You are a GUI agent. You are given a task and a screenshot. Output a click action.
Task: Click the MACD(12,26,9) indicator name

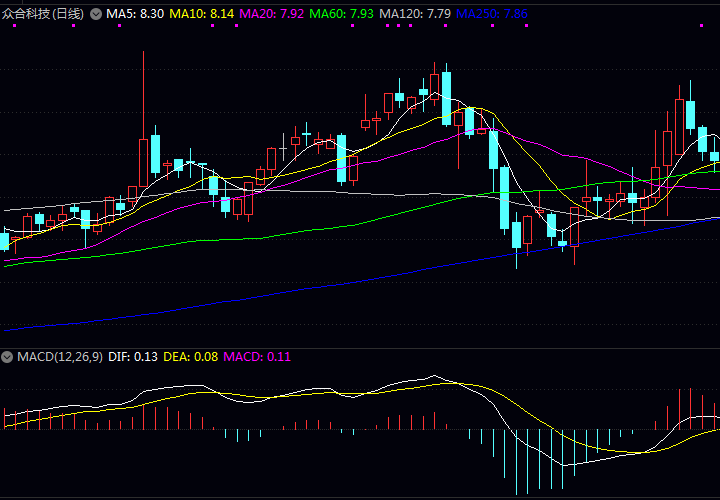point(60,357)
